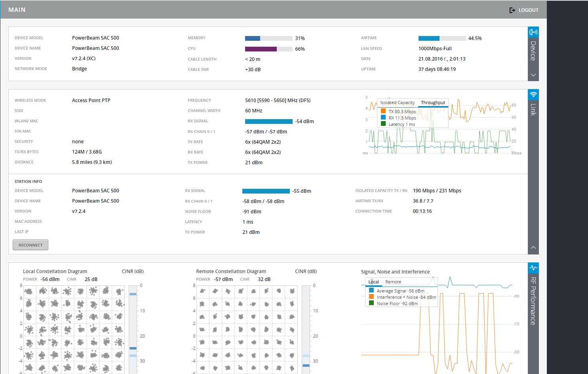Click the Local Constellation Diagram grid
The width and height of the screenshot is (588, 374).
click(x=74, y=329)
